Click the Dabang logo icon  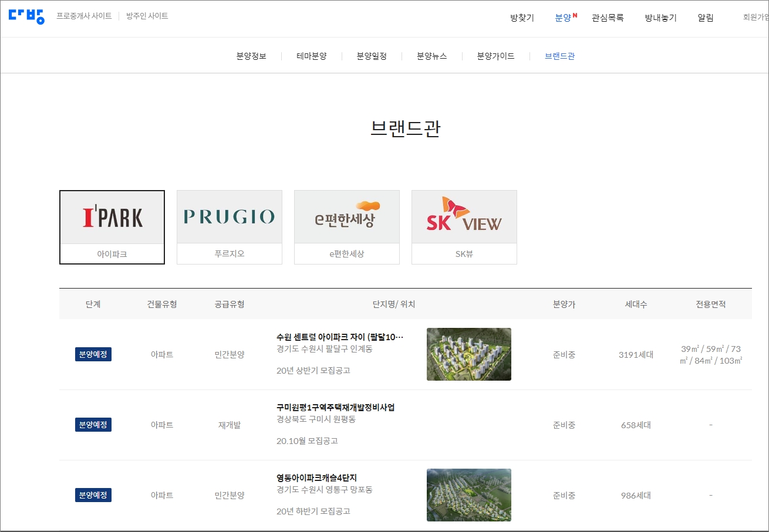click(x=26, y=16)
